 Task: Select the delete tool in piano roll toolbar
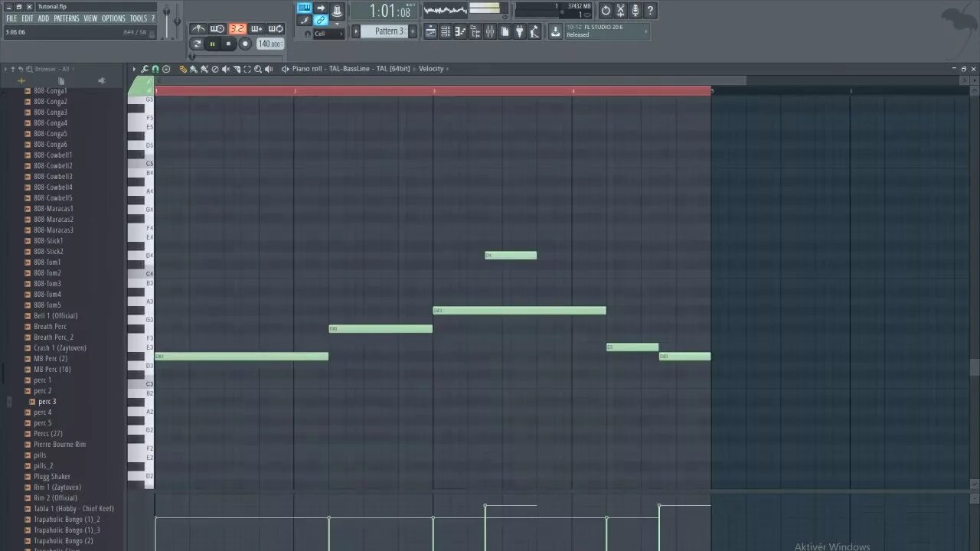(215, 69)
